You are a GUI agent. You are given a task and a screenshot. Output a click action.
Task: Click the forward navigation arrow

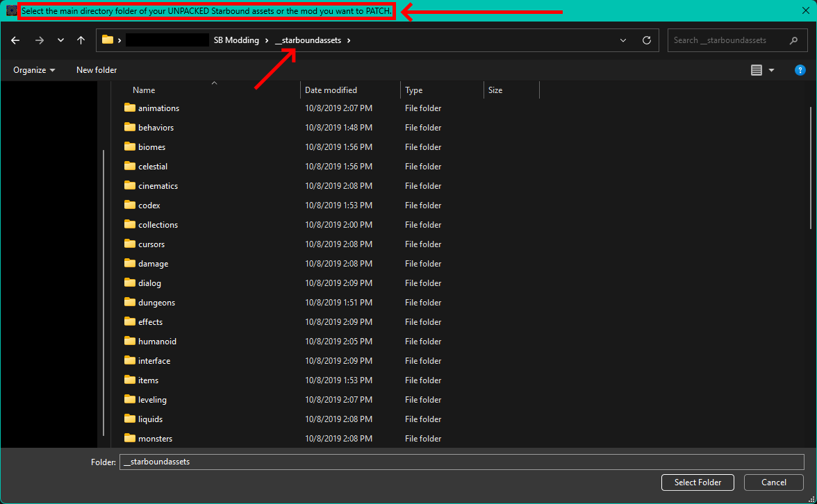pyautogui.click(x=40, y=40)
